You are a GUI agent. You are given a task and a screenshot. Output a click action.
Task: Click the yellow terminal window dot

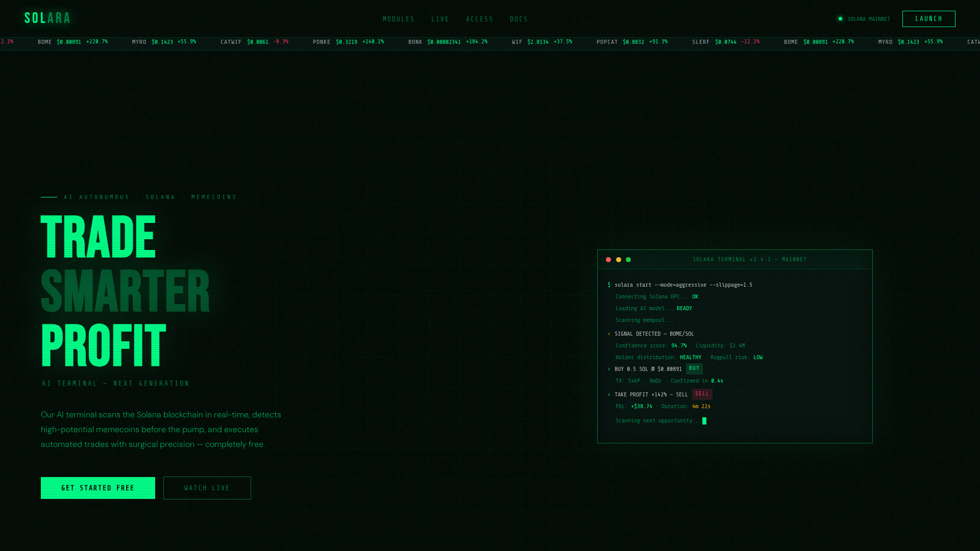pyautogui.click(x=619, y=260)
